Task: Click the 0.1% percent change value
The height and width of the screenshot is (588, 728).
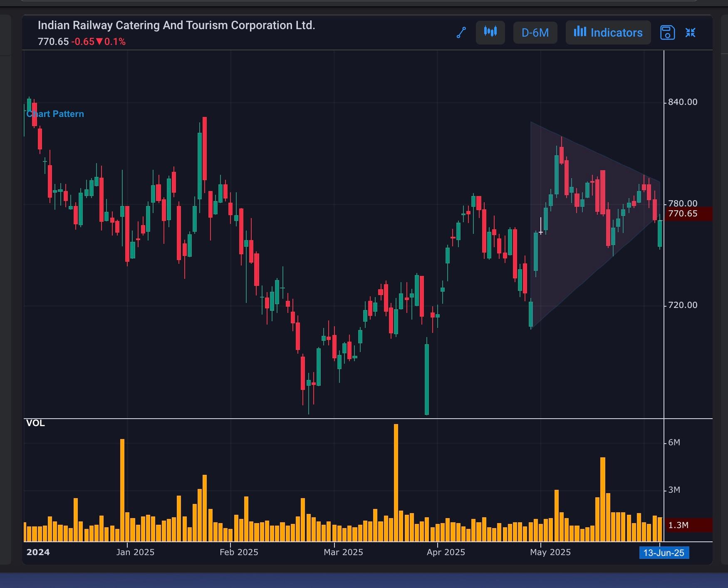Action: point(115,42)
